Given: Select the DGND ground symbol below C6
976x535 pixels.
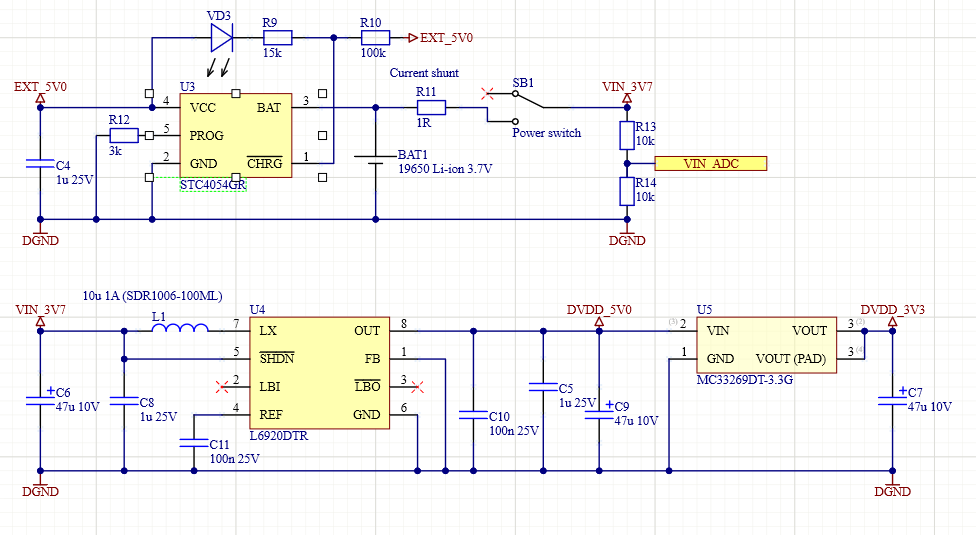Looking at the screenshot, I should 40,486.
